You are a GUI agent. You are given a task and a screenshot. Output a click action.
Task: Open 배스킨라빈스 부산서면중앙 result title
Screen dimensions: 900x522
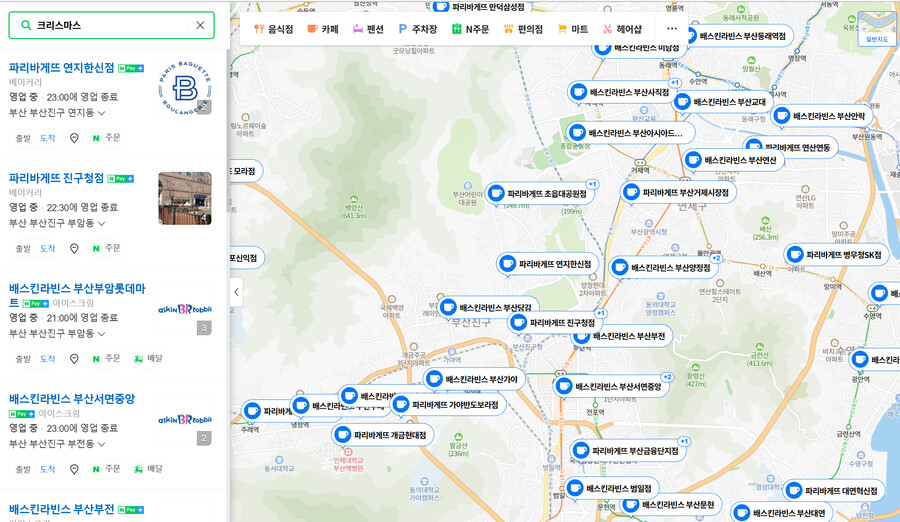pos(72,399)
